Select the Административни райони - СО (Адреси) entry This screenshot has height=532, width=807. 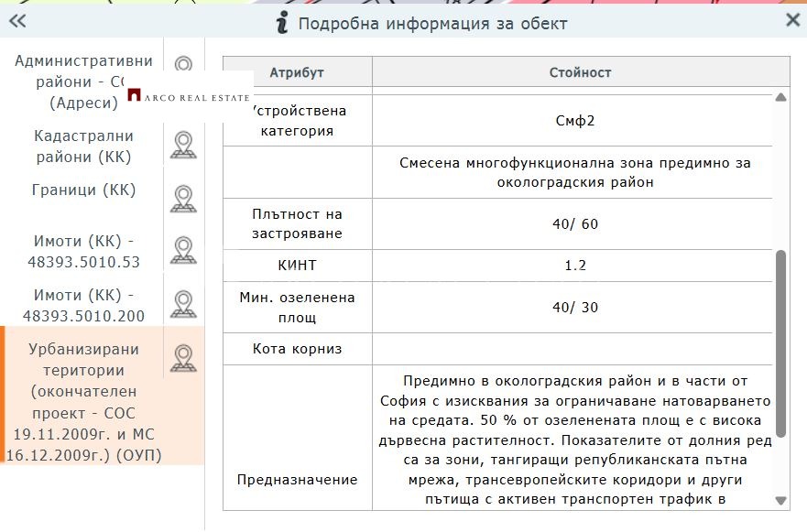82,80
